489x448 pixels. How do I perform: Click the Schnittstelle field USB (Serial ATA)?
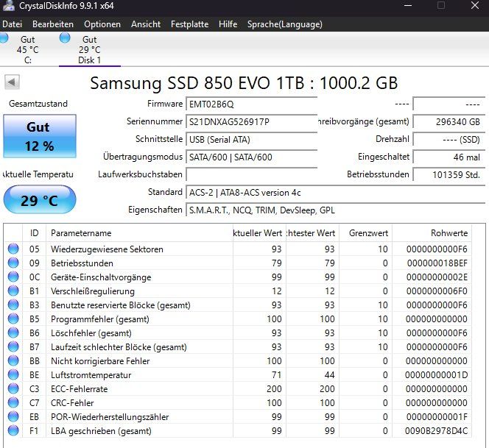(252, 139)
